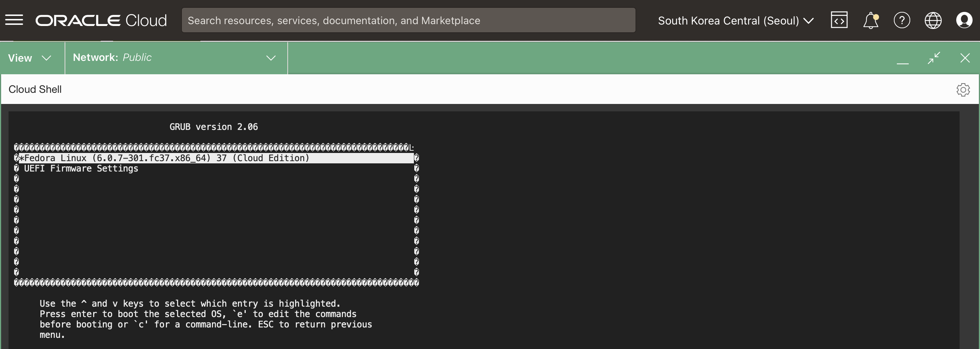
Task: Click the Cloud Shell title label
Action: [35, 89]
